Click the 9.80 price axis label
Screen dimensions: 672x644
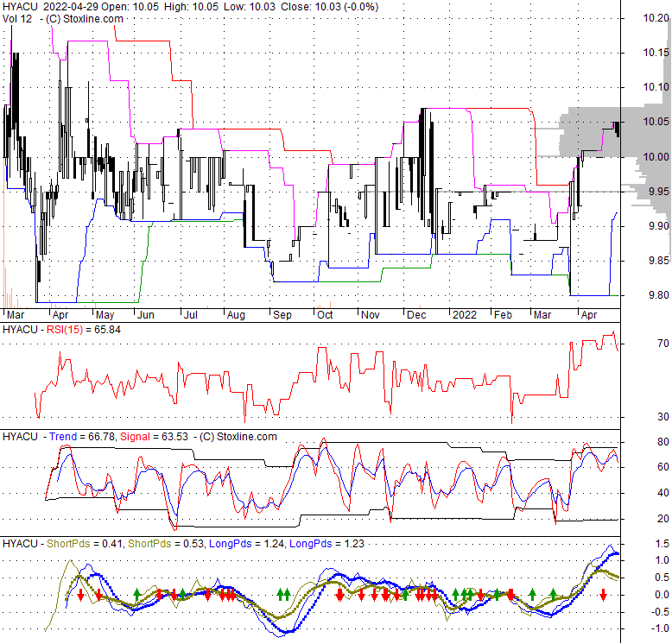(x=658, y=295)
